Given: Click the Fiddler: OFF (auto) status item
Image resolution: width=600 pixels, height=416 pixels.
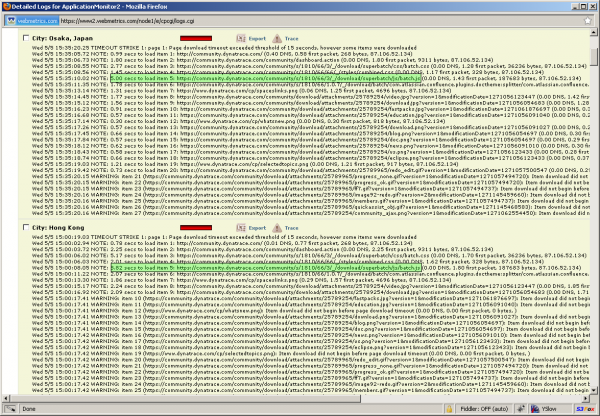Looking at the screenshot, I should pyautogui.click(x=484, y=409).
